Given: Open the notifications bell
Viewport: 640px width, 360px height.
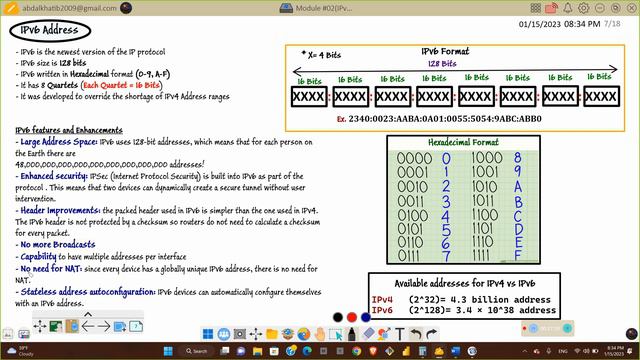Looking at the screenshot, I should [568, 8].
